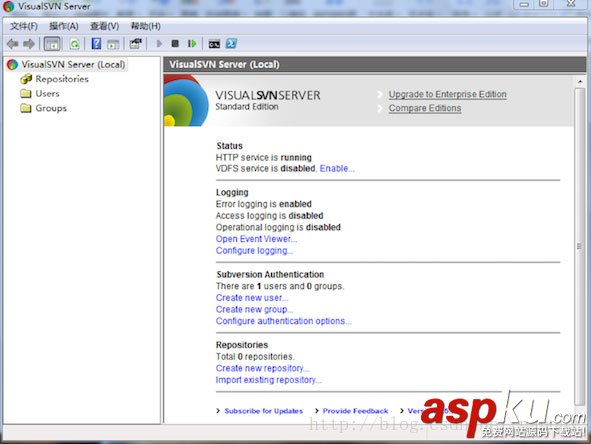This screenshot has height=444, width=591.
Task: Click Open Event Viewer... link
Action: (x=256, y=239)
